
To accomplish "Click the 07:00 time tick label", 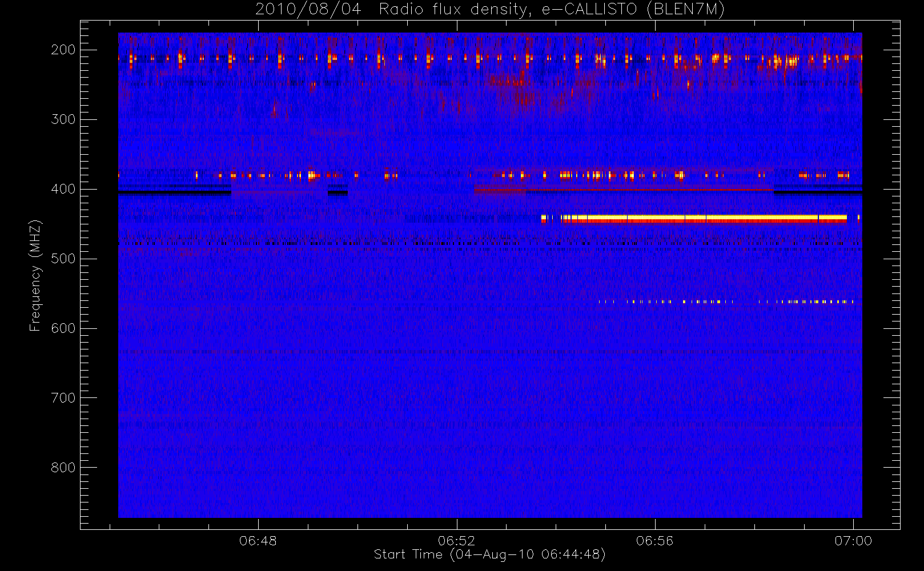I will [853, 541].
